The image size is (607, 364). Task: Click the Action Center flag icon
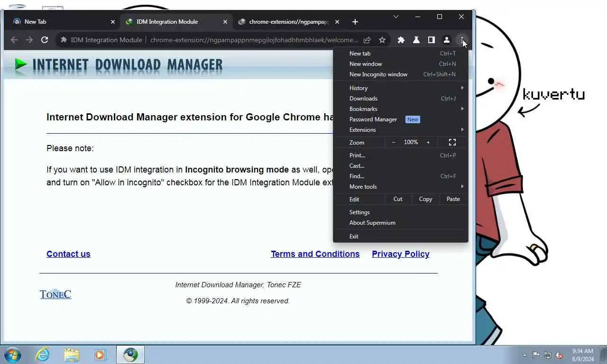[x=536, y=355]
